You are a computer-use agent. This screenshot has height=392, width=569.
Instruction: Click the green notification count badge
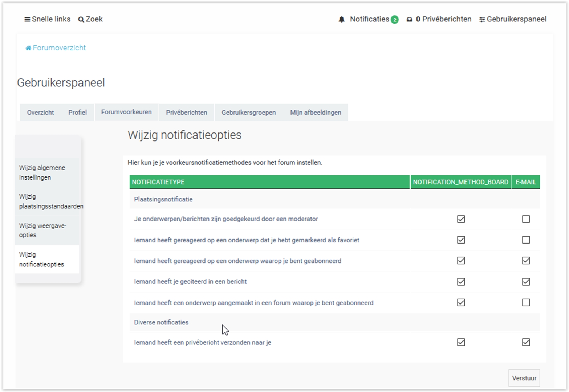(x=394, y=20)
